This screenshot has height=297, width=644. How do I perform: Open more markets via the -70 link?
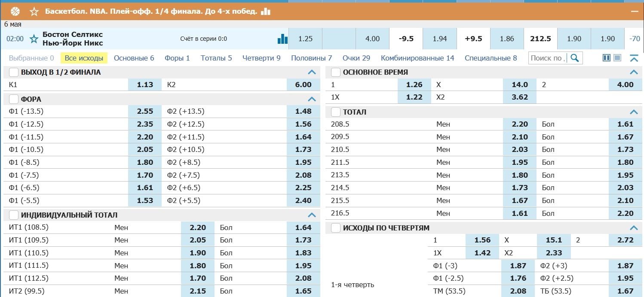(635, 39)
